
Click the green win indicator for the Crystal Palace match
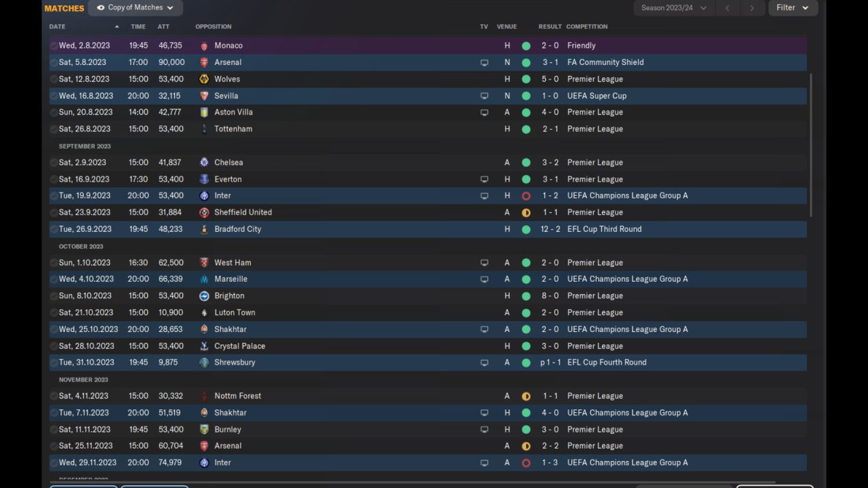[526, 346]
